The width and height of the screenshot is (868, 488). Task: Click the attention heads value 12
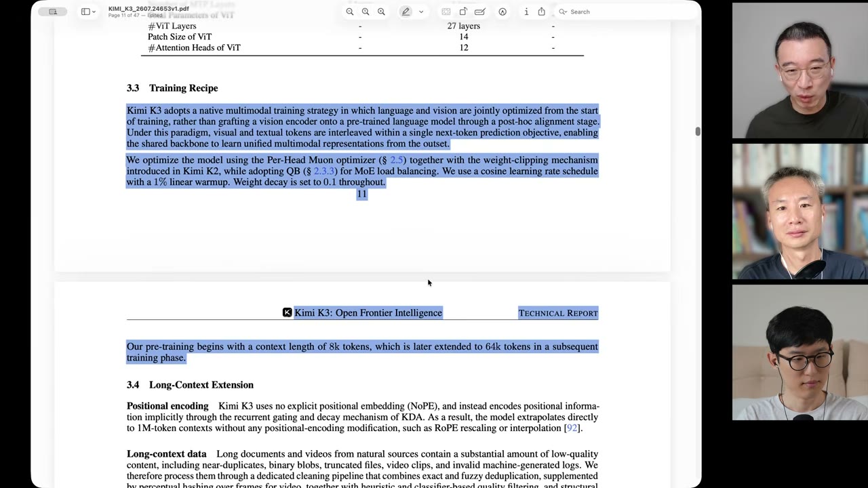tap(464, 47)
